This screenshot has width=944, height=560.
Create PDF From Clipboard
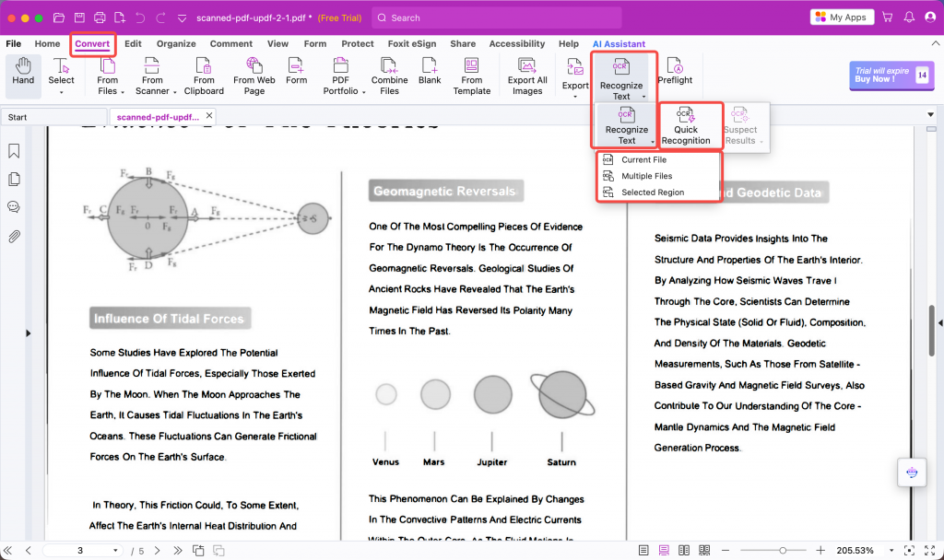pyautogui.click(x=204, y=76)
